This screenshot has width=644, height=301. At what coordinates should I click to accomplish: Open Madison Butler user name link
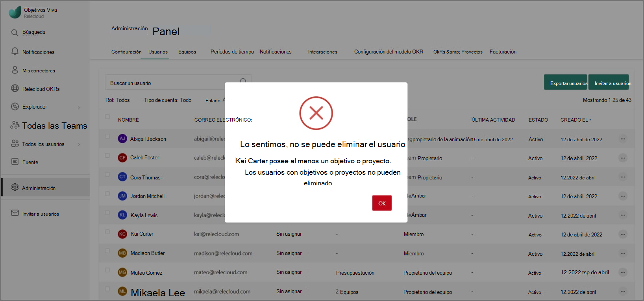click(x=148, y=253)
